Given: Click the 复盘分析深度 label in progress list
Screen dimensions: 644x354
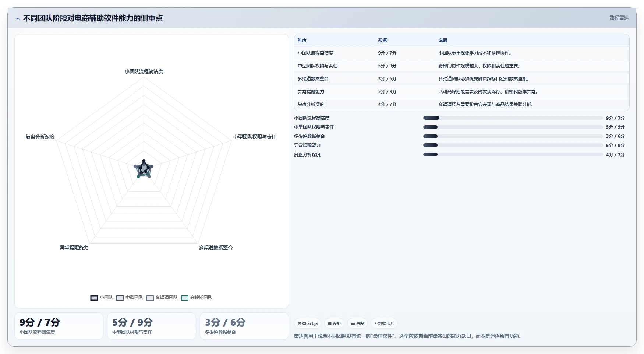Looking at the screenshot, I should click(307, 155).
